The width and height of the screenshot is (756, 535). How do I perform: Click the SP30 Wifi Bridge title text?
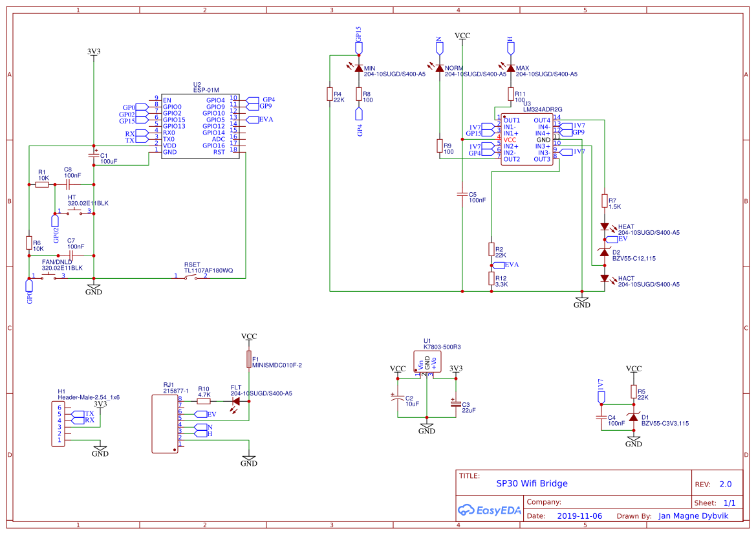click(532, 483)
